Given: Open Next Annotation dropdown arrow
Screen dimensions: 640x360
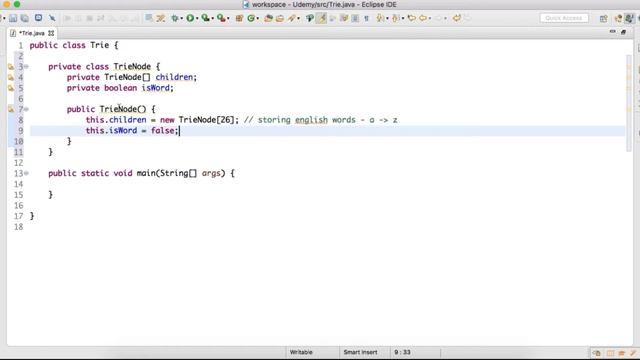Looking at the screenshot, I should coord(387,18).
